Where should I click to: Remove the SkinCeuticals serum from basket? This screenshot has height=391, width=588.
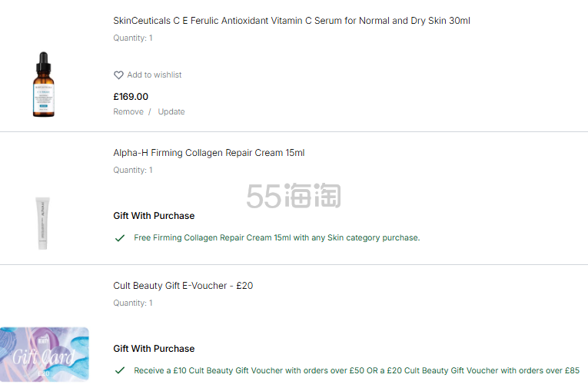click(128, 112)
